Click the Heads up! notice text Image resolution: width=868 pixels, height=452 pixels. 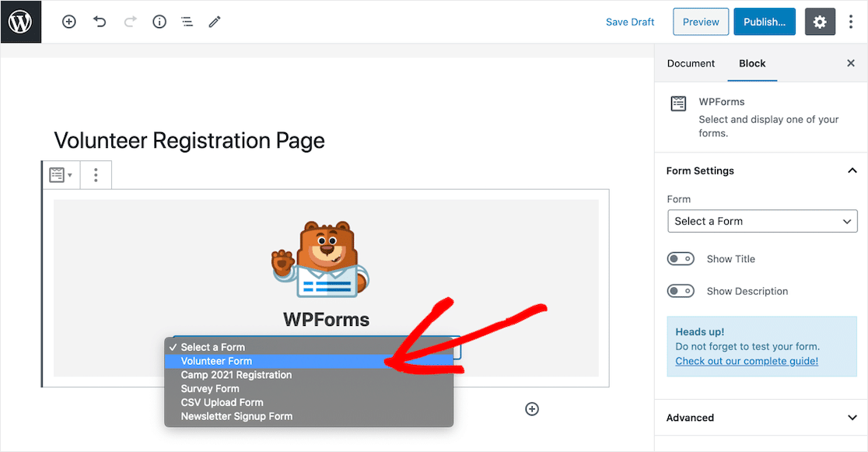(700, 331)
